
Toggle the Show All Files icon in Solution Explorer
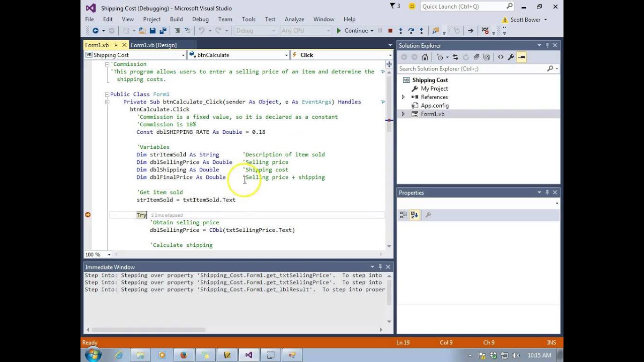[487, 57]
